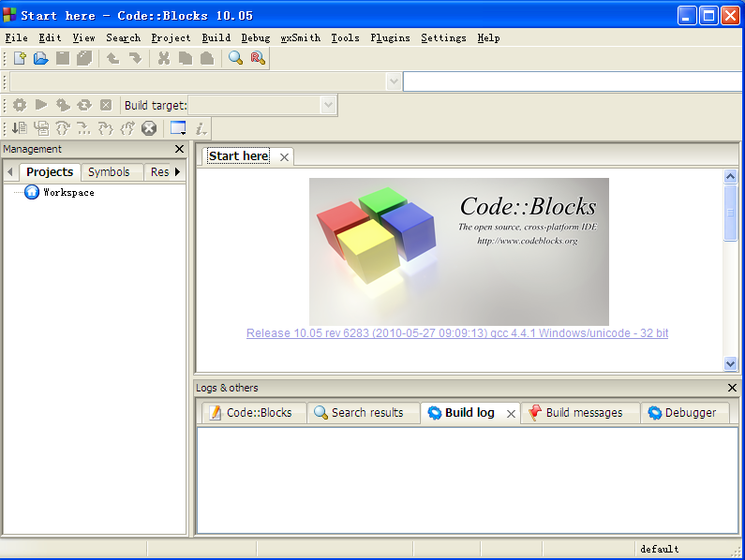The height and width of the screenshot is (560, 745).
Task: Click the Next instruction debug icon
Action: [84, 127]
